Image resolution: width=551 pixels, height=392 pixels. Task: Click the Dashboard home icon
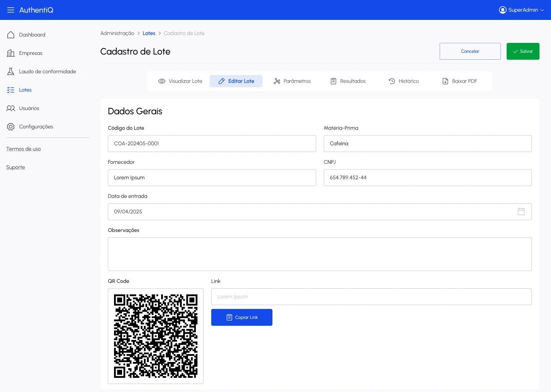[11, 35]
